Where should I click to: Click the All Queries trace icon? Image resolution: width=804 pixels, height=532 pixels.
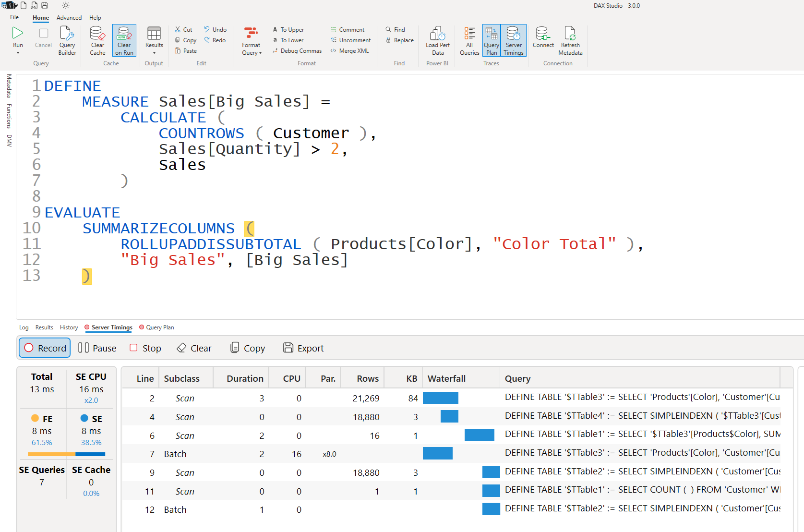coord(469,40)
